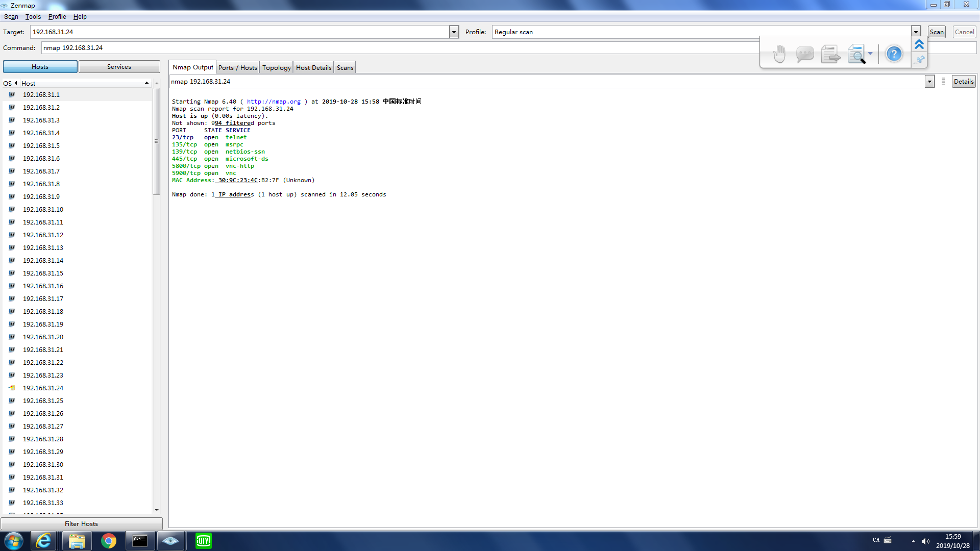Click the Scan button
This screenshot has width=980, height=551.
point(937,32)
